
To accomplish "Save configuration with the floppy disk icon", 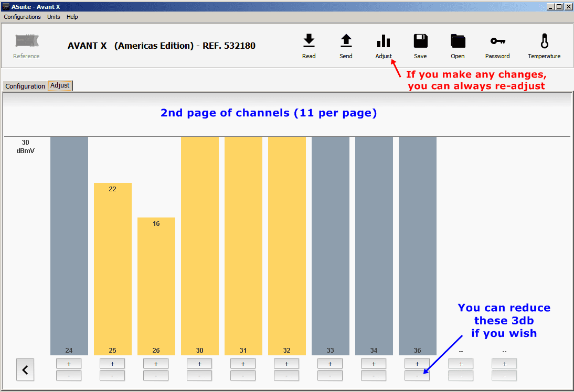I will click(421, 41).
